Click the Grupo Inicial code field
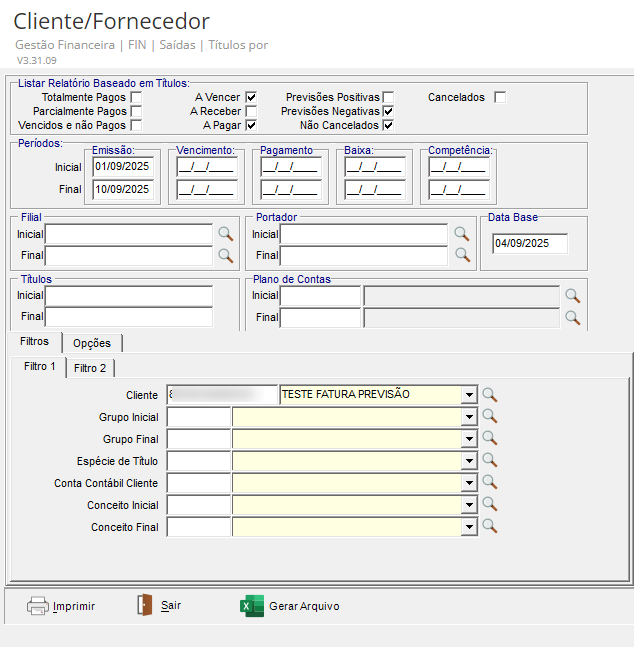This screenshot has height=647, width=634. point(199,417)
